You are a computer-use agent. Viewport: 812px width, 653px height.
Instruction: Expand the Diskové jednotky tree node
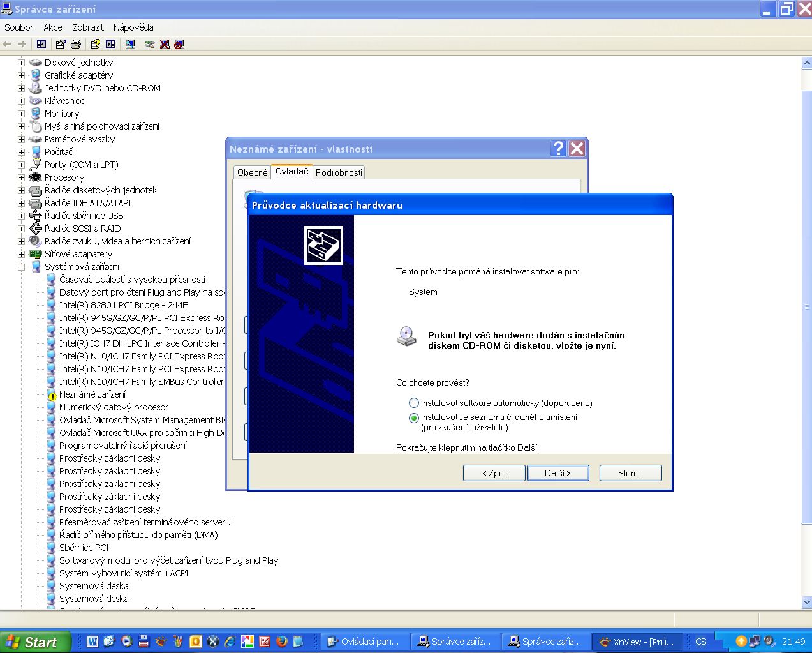point(21,63)
